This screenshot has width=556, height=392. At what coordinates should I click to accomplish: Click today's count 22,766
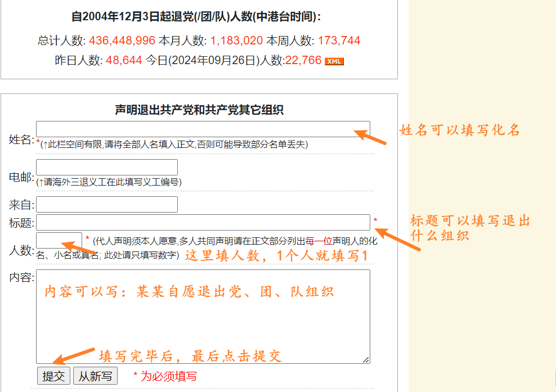point(303,60)
